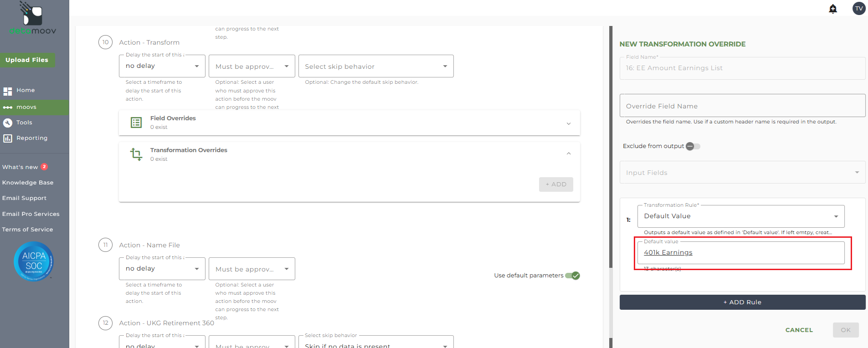The height and width of the screenshot is (348, 868).
Task: Open the TV user avatar menu
Action: pyautogui.click(x=859, y=9)
